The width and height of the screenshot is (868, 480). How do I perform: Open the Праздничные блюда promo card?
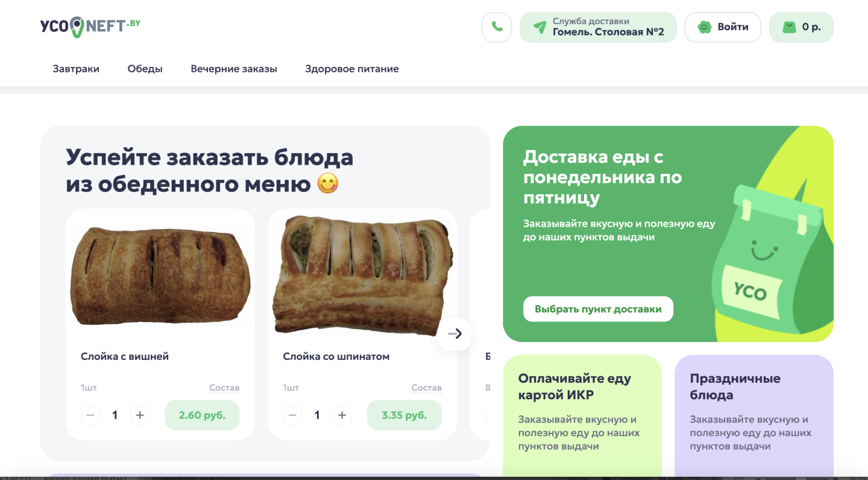(x=754, y=416)
